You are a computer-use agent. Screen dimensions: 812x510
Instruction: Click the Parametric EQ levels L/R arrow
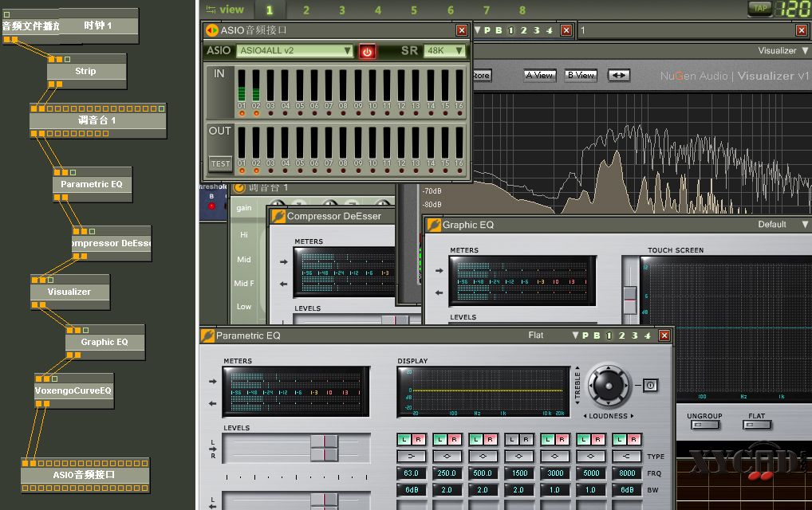[x=213, y=449]
